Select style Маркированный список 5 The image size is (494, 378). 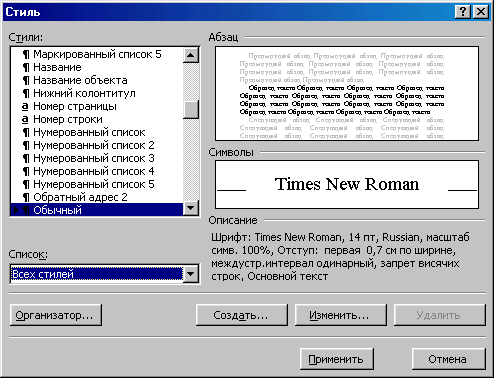[97, 54]
